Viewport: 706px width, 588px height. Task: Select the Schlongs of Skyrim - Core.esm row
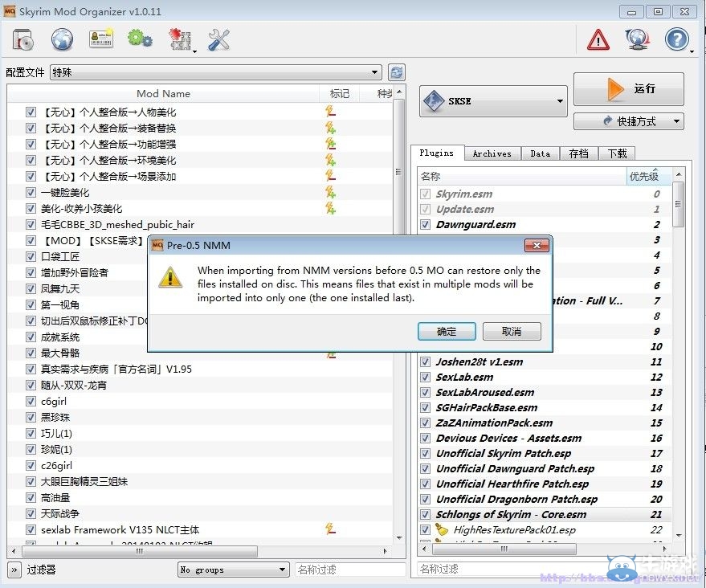[x=545, y=515]
